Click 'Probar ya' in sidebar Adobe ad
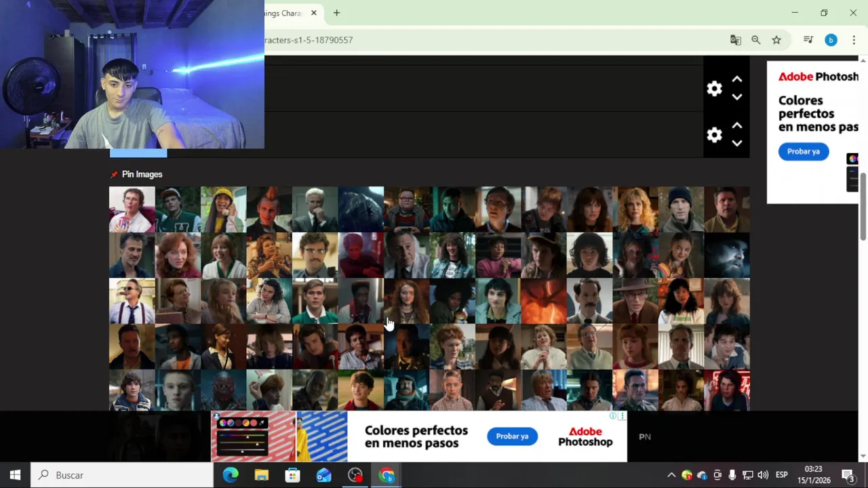The image size is (868, 488). (x=804, y=151)
